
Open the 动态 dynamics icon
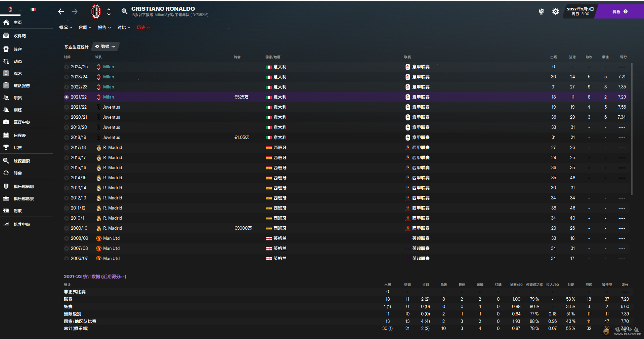6,62
